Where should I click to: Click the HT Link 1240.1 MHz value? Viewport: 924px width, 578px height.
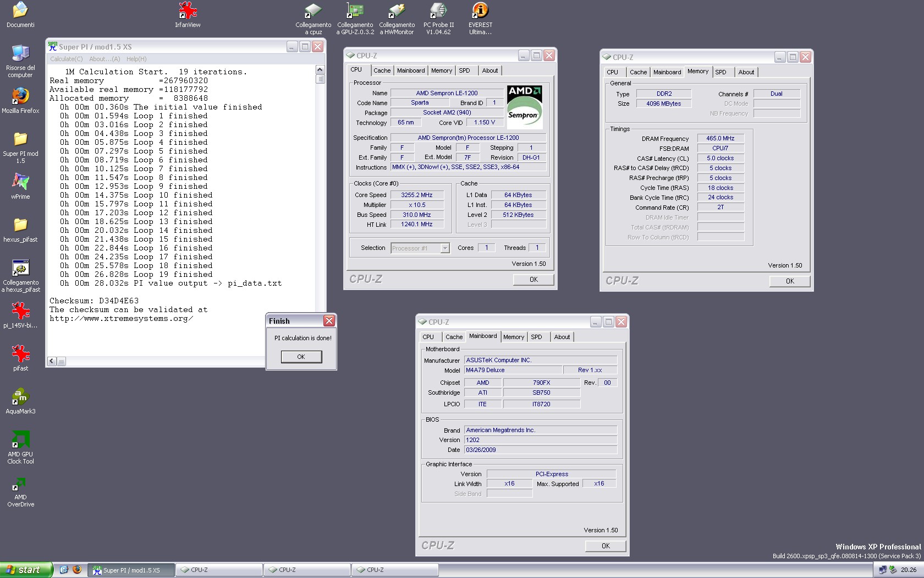[416, 224]
